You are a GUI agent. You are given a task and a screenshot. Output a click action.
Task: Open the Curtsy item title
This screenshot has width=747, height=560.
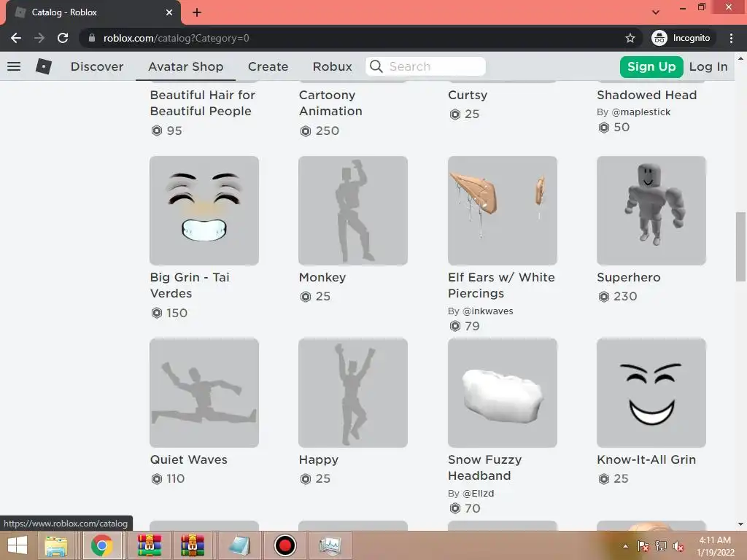[x=468, y=95]
